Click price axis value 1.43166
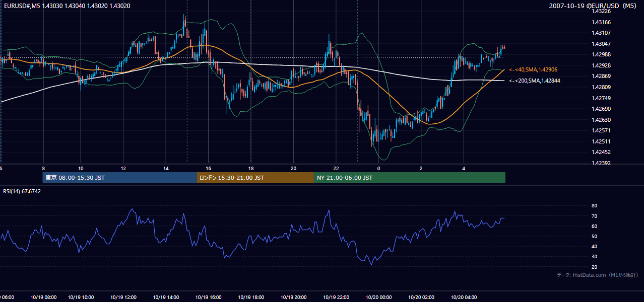Viewport: 644px width, 302px height. point(601,22)
